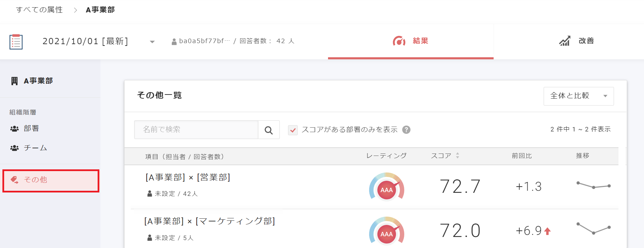Select 部署 in the sidebar
Screen dimensions: 644x248
coord(31,129)
